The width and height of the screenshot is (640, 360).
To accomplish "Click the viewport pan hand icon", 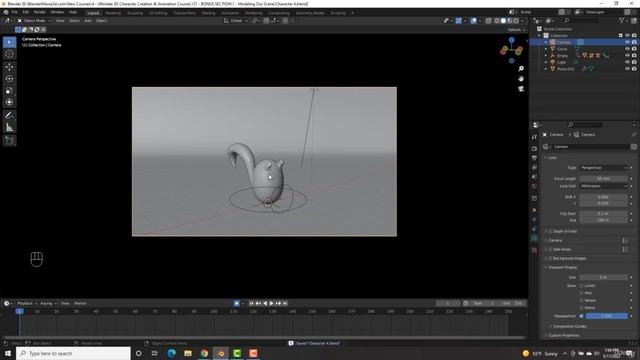I will point(521,78).
